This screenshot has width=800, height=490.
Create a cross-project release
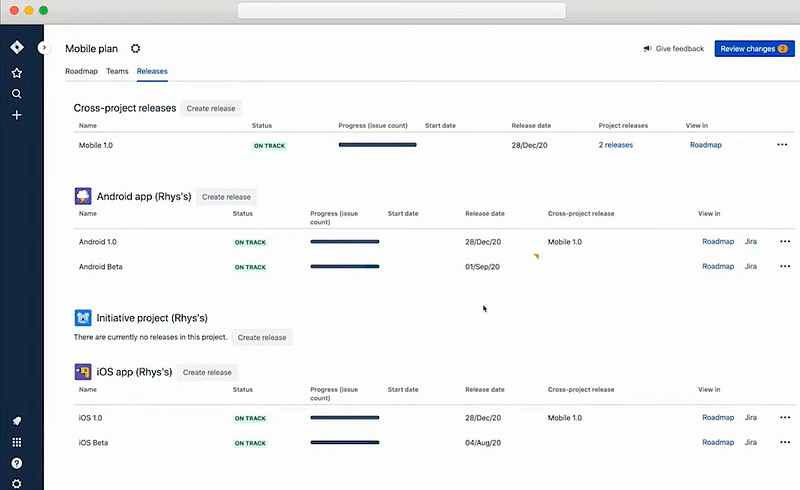tap(211, 108)
